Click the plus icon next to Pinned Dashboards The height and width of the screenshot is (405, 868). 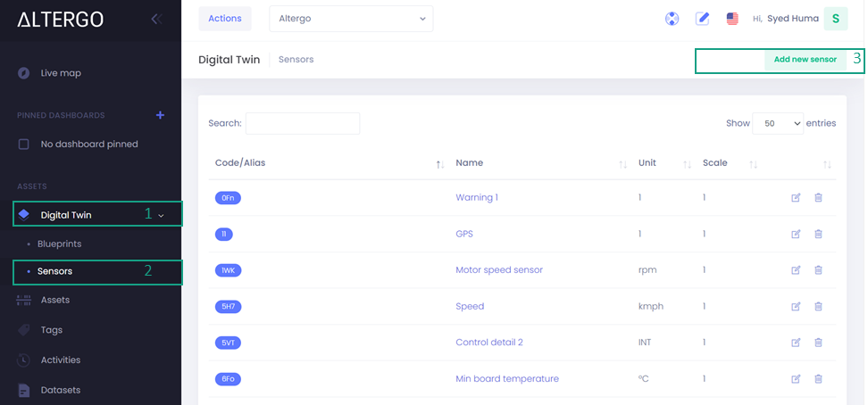pyautogui.click(x=161, y=115)
